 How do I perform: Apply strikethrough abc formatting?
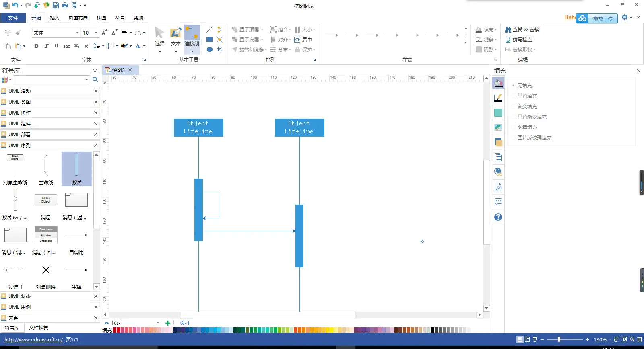click(x=66, y=46)
